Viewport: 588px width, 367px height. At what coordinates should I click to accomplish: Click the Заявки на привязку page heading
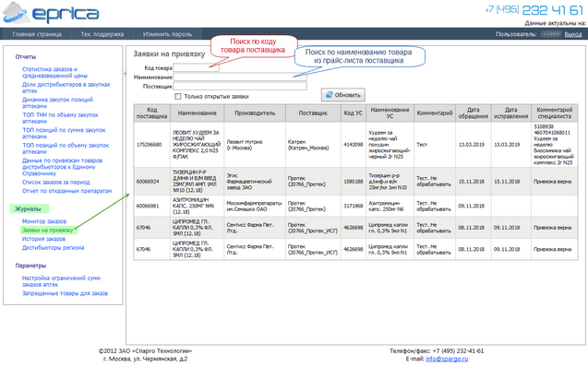coord(169,53)
